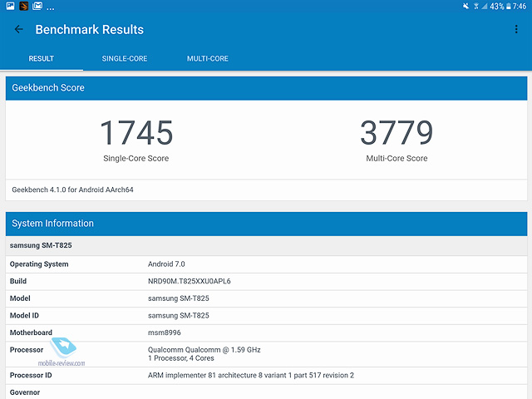Tap the gallery notification icon in status bar

[11, 6]
